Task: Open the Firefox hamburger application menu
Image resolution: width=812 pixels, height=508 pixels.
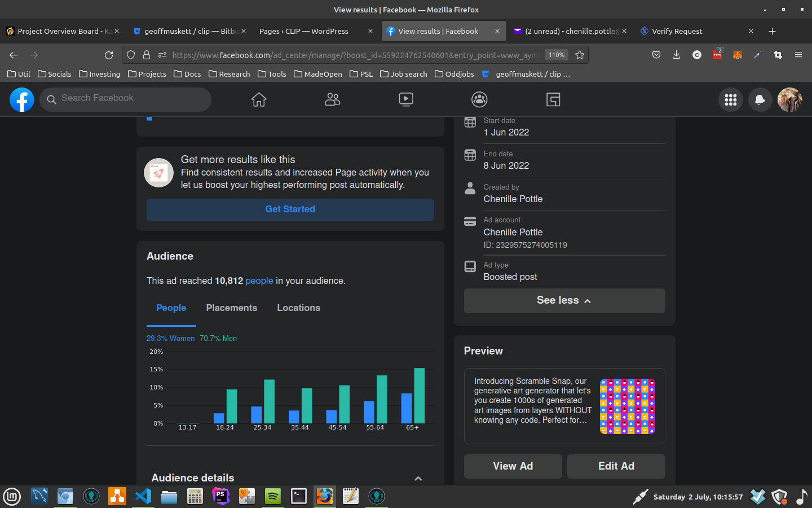Action: coord(798,55)
